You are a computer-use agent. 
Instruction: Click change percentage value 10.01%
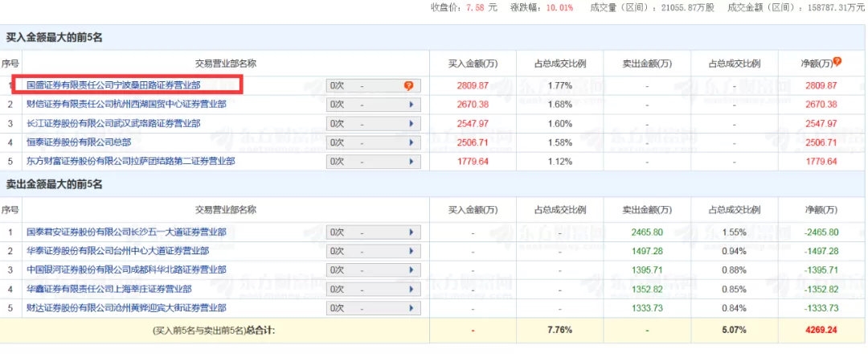point(558,8)
